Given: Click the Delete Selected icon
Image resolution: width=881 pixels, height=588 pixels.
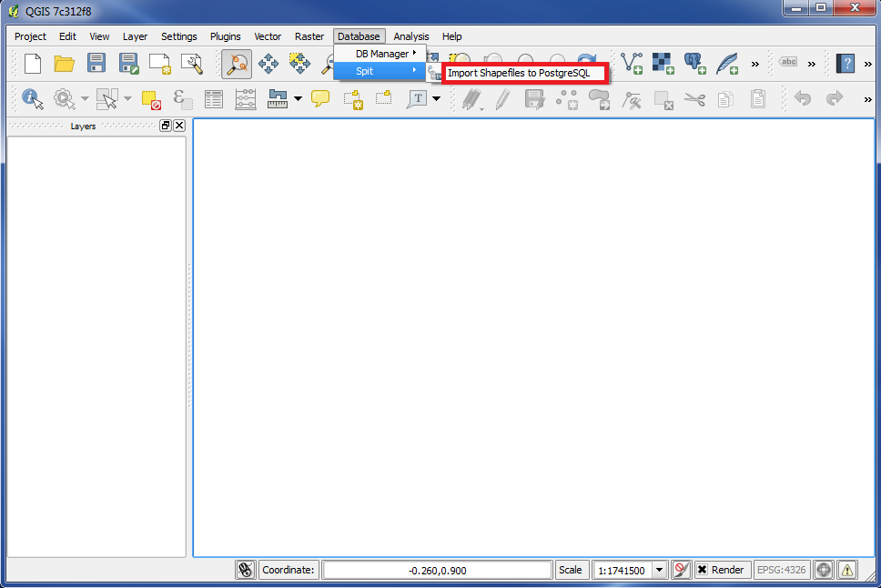Looking at the screenshot, I should pos(663,100).
